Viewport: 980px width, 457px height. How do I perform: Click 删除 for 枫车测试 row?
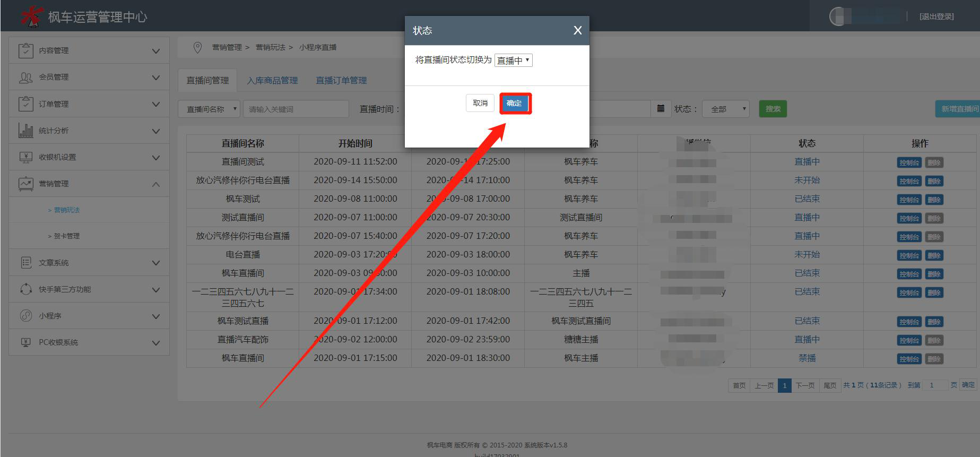point(934,200)
